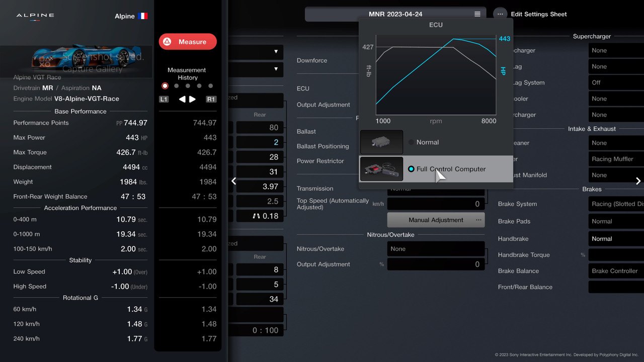Click the 240 km/h 1.77 G value
The width and height of the screenshot is (644, 362).
point(137,339)
